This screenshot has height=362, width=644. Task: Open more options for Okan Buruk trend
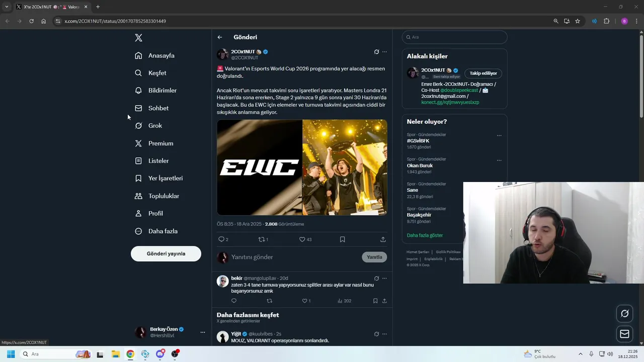pyautogui.click(x=499, y=160)
